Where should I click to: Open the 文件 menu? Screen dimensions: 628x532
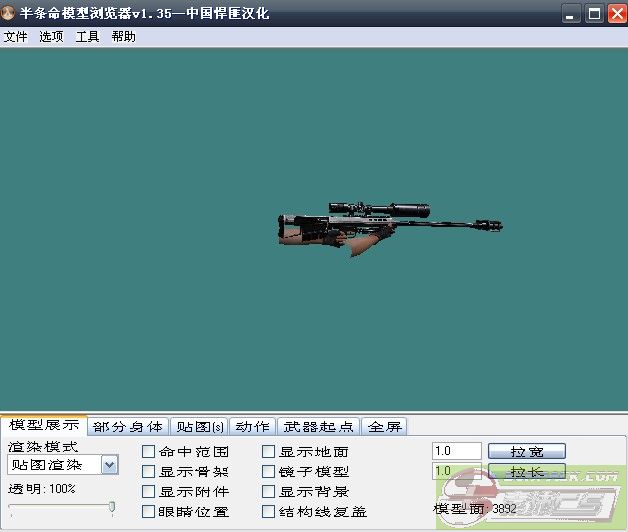pyautogui.click(x=15, y=36)
